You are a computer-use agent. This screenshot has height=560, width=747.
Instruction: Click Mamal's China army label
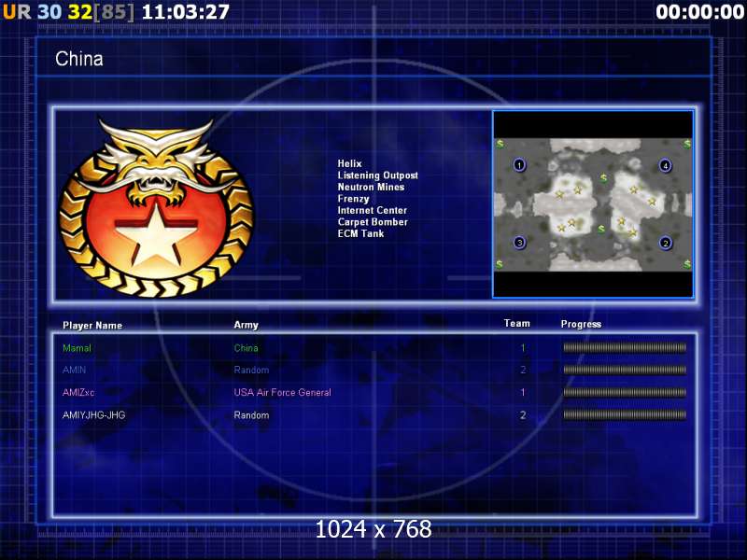click(x=246, y=348)
